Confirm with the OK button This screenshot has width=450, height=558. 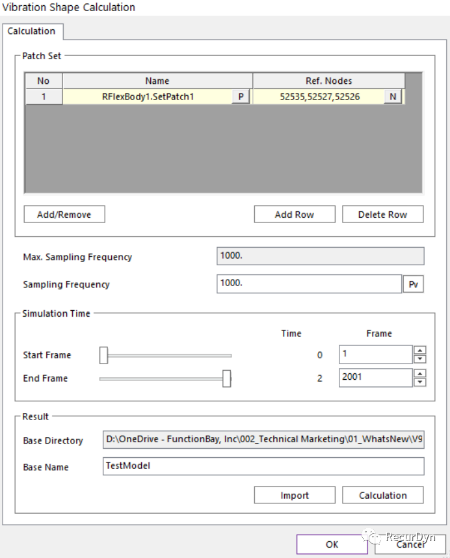(x=332, y=544)
